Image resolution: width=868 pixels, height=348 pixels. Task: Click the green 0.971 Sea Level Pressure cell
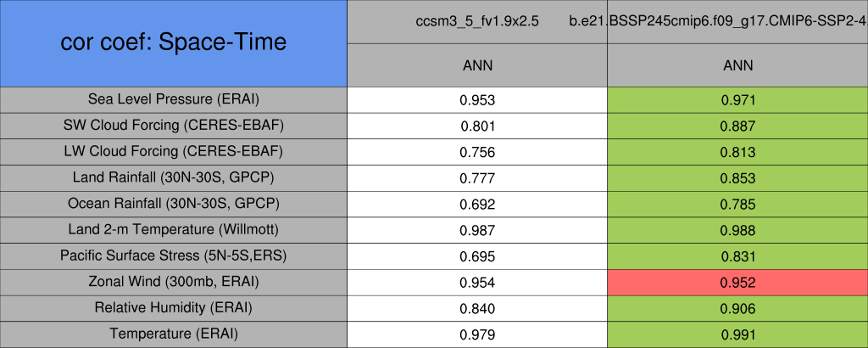point(737,99)
